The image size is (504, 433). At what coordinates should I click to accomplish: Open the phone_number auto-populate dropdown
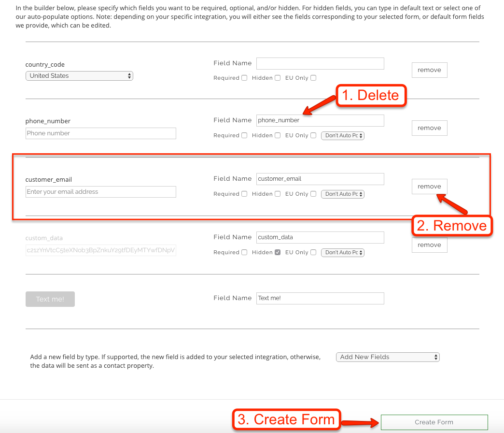[x=343, y=136]
